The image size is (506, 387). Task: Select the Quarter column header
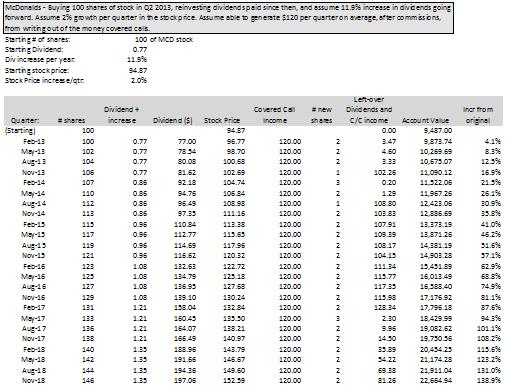[25, 120]
